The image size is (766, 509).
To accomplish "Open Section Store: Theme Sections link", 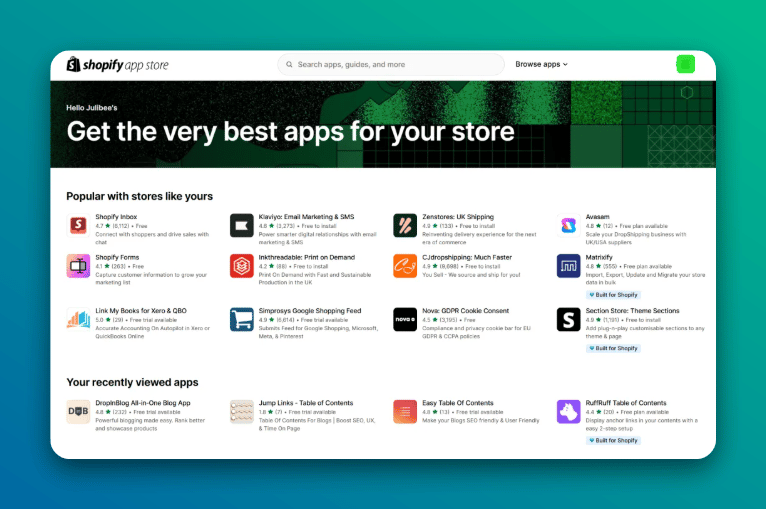I will 632,310.
